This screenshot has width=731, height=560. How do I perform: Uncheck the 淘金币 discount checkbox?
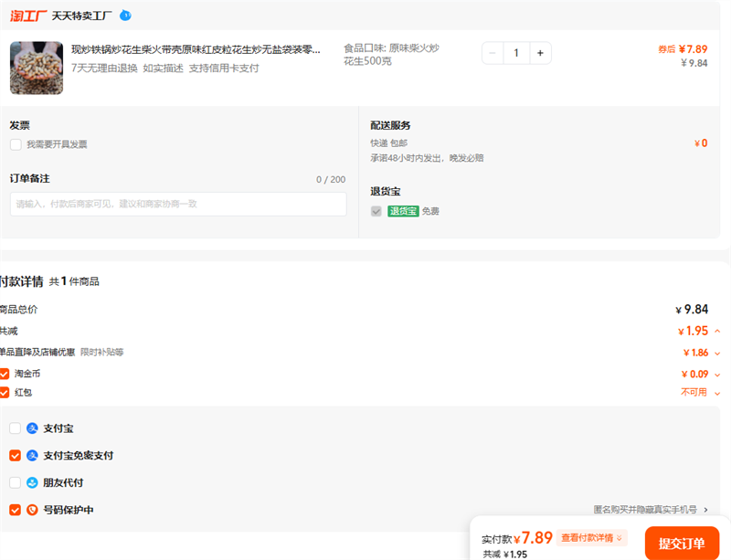point(5,374)
